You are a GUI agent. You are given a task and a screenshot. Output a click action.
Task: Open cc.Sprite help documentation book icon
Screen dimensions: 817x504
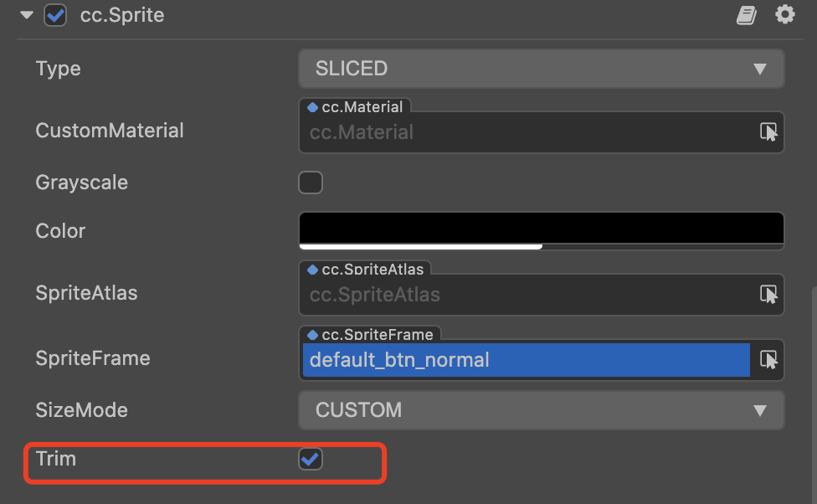pos(746,15)
